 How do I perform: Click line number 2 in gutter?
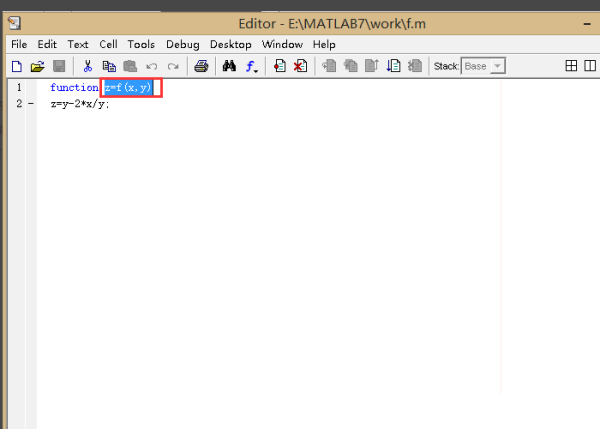[19, 104]
